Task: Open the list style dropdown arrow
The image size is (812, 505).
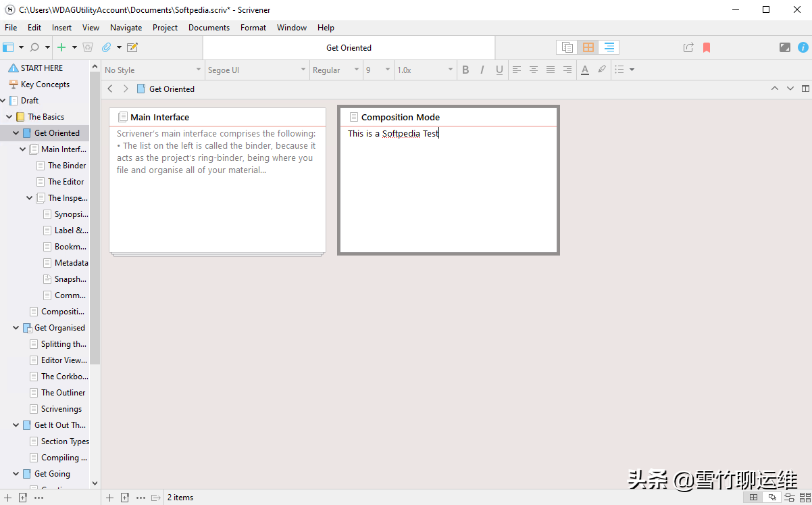Action: coord(632,70)
